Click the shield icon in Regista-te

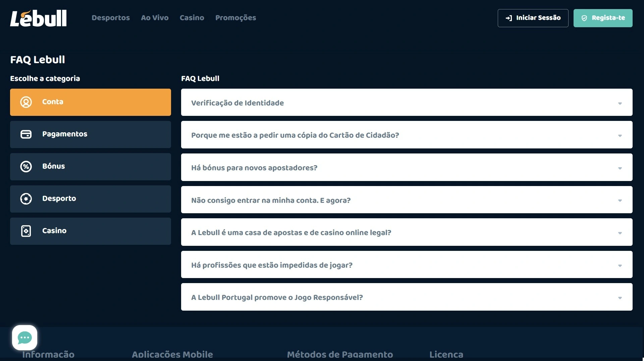pos(584,18)
